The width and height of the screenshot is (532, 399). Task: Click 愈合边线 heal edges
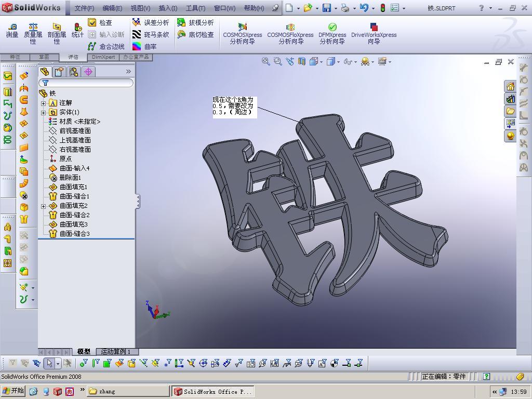(x=106, y=46)
